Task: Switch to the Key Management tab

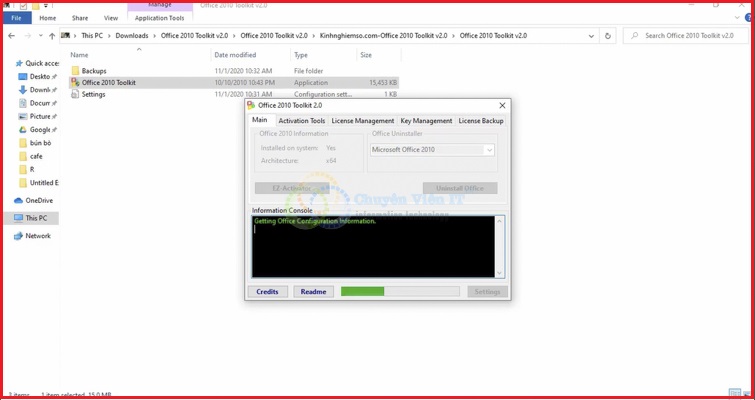Action: (426, 121)
